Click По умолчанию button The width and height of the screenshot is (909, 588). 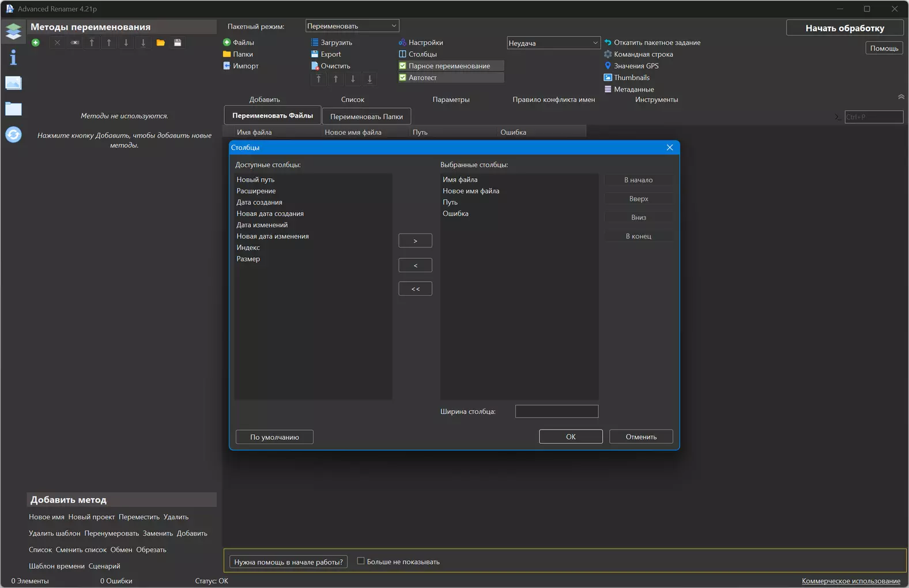click(274, 437)
